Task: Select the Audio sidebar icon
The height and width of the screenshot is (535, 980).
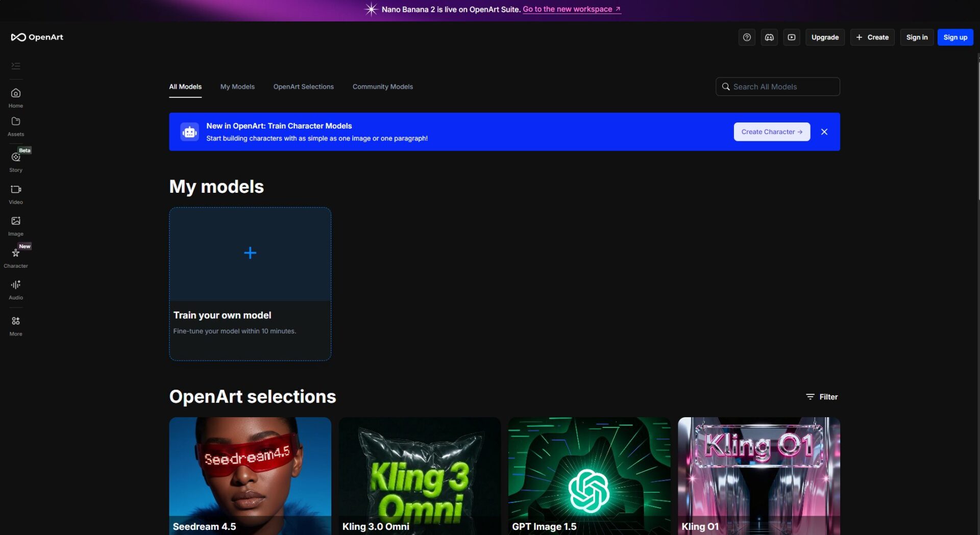Action: (16, 285)
